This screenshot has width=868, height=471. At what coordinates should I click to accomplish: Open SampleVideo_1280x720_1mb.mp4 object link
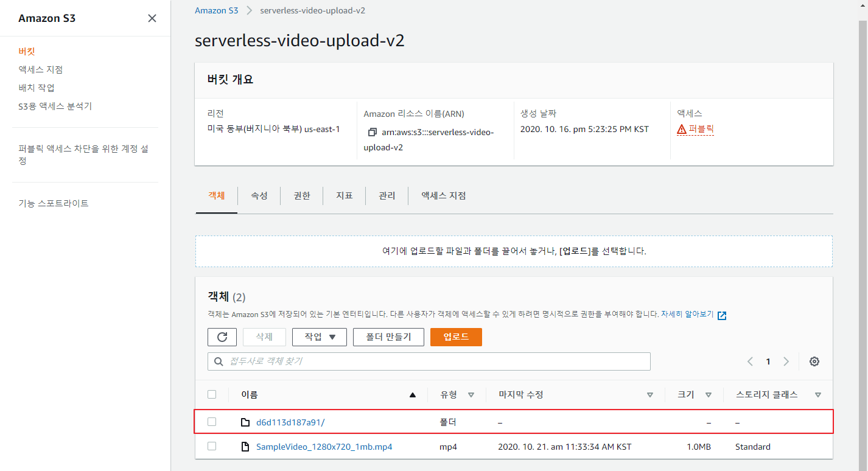tap(324, 447)
